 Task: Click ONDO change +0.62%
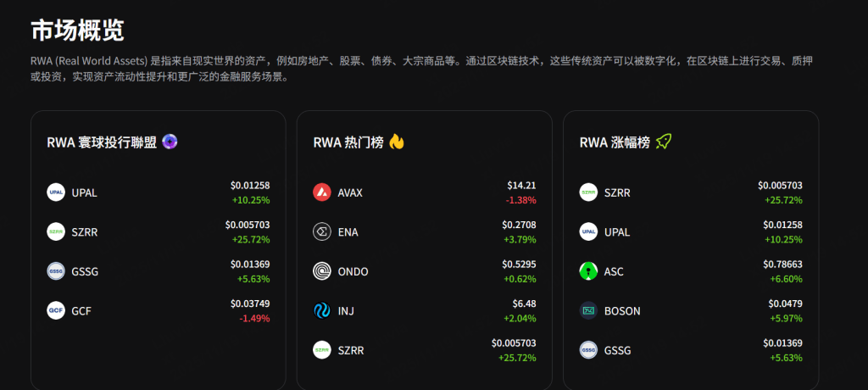(520, 279)
